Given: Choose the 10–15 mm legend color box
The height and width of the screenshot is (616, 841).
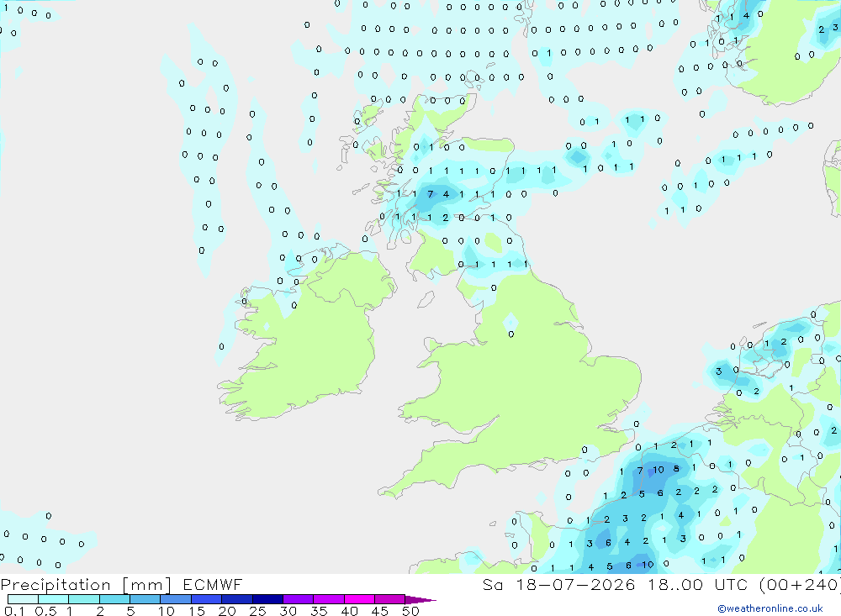Looking at the screenshot, I should [176, 599].
